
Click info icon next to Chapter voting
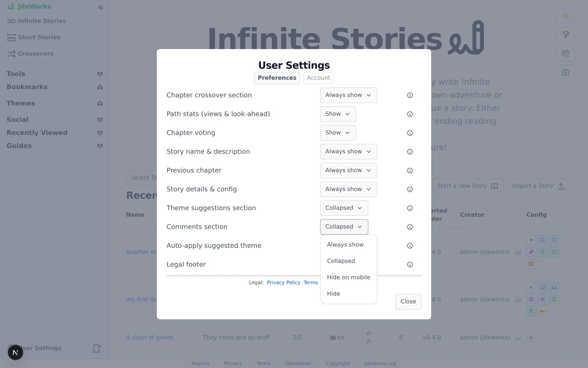[410, 133]
